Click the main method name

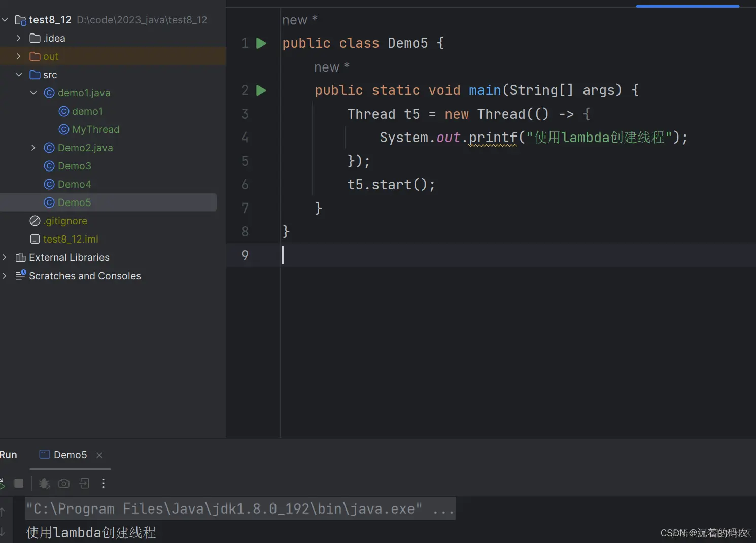(x=485, y=90)
